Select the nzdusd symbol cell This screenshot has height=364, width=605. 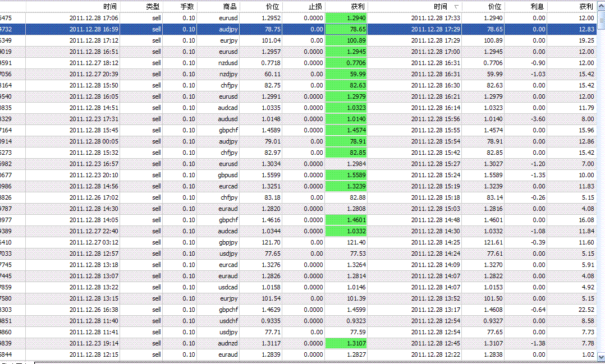[228, 63]
